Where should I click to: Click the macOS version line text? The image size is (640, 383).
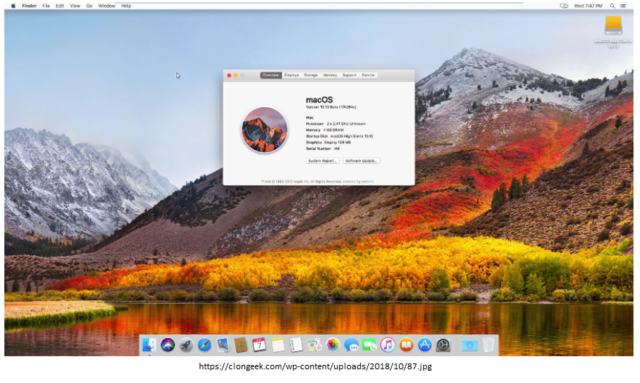(331, 107)
